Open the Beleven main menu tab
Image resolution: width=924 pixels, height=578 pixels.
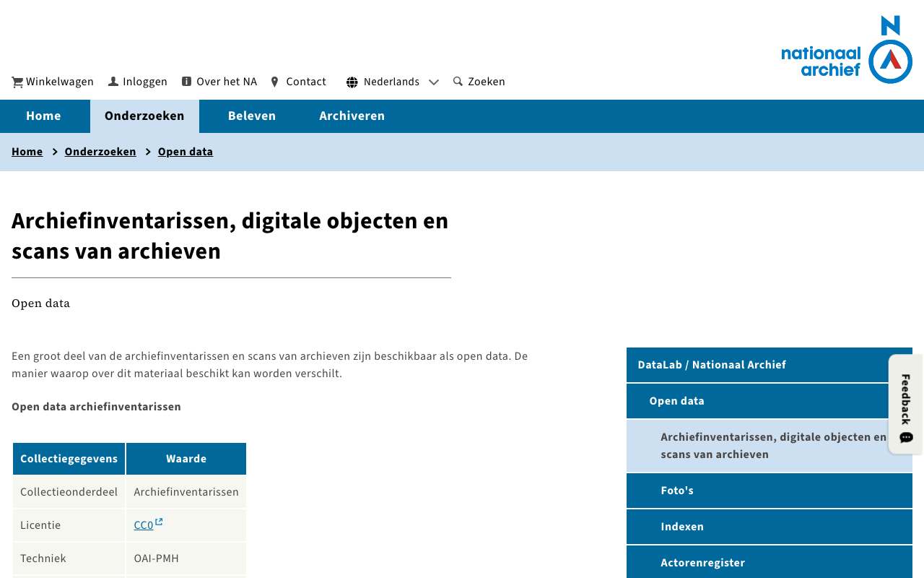(252, 116)
